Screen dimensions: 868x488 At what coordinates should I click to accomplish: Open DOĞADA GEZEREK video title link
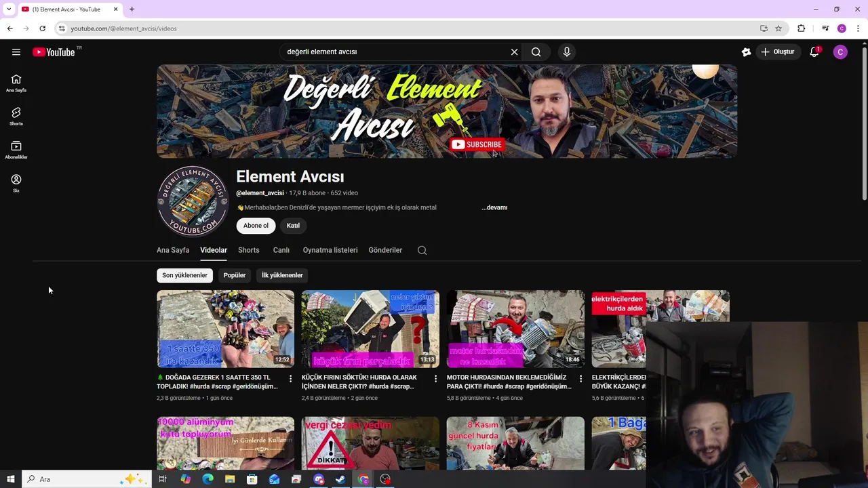217,382
